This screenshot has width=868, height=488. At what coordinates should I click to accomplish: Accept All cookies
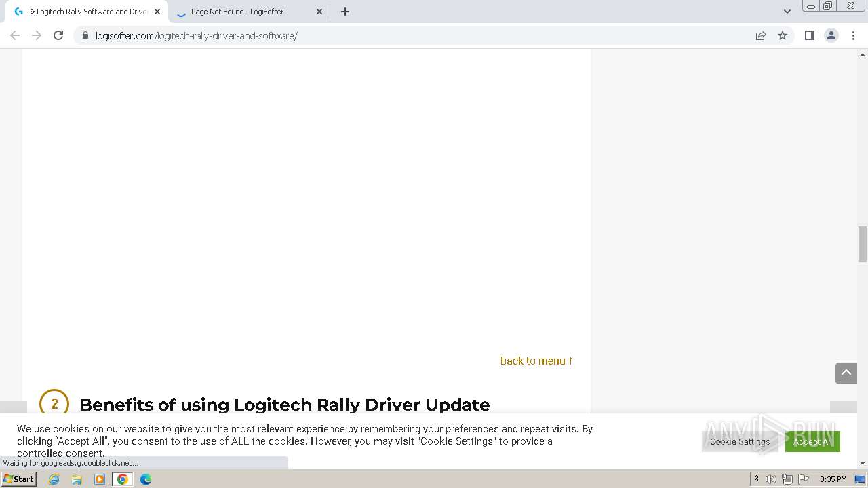click(812, 441)
